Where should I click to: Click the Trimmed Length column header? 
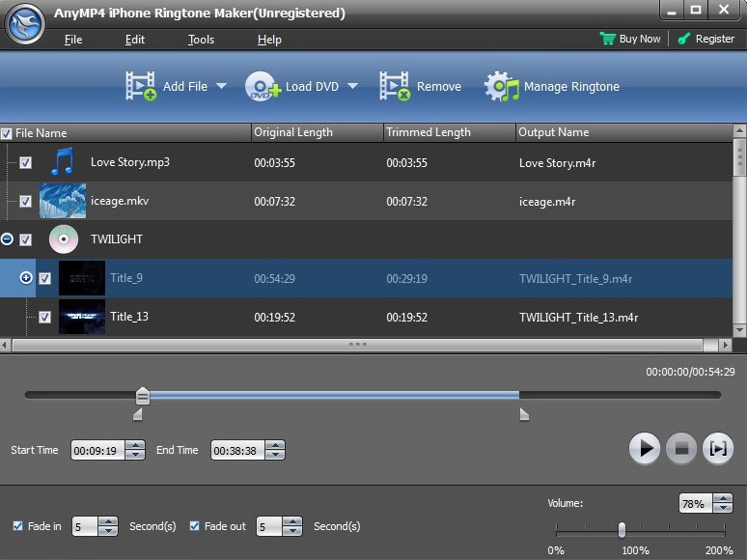450,132
